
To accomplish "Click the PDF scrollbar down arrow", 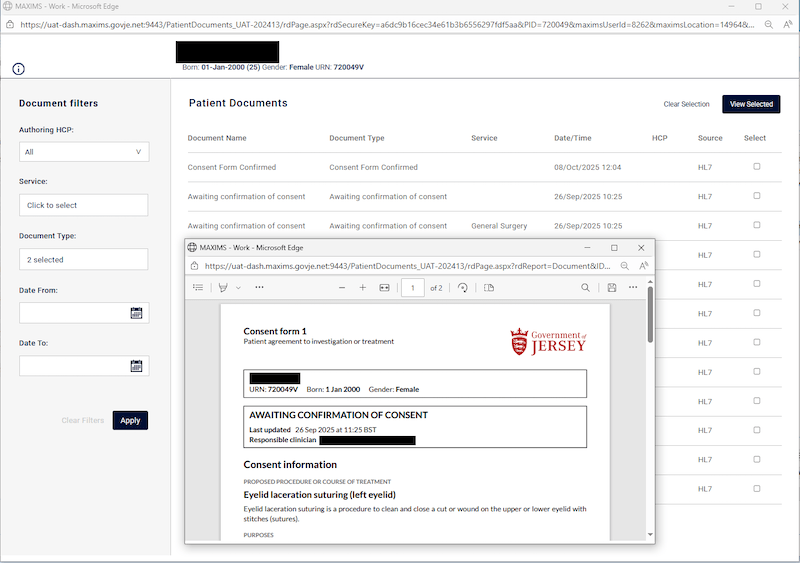I will pos(650,534).
